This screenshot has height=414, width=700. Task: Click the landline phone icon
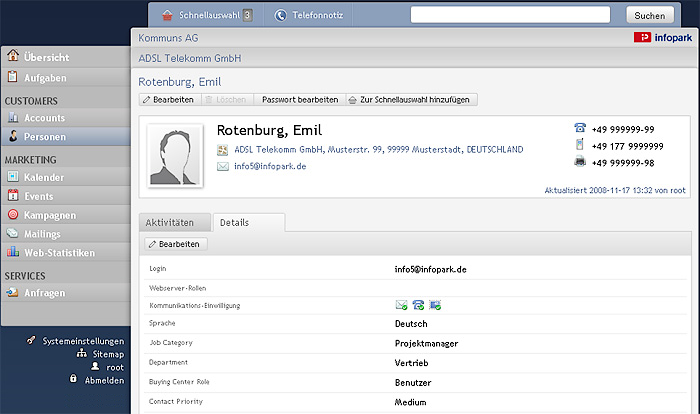580,128
